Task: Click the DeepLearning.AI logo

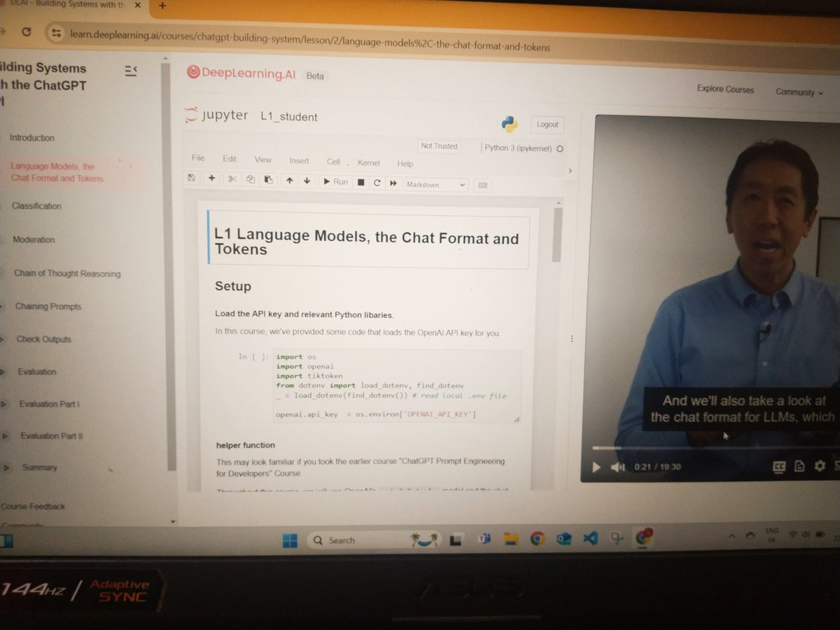Action: [241, 73]
